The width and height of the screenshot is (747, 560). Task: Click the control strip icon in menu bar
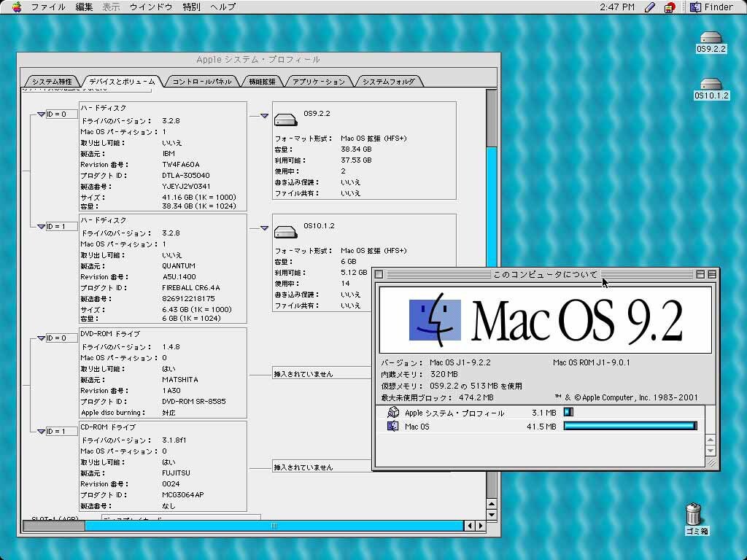click(670, 7)
